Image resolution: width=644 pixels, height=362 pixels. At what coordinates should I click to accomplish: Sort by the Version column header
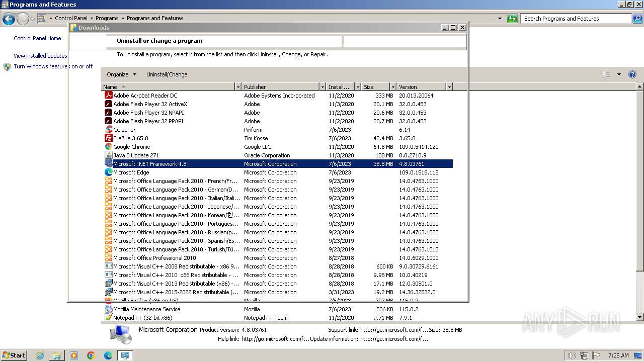[422, 87]
